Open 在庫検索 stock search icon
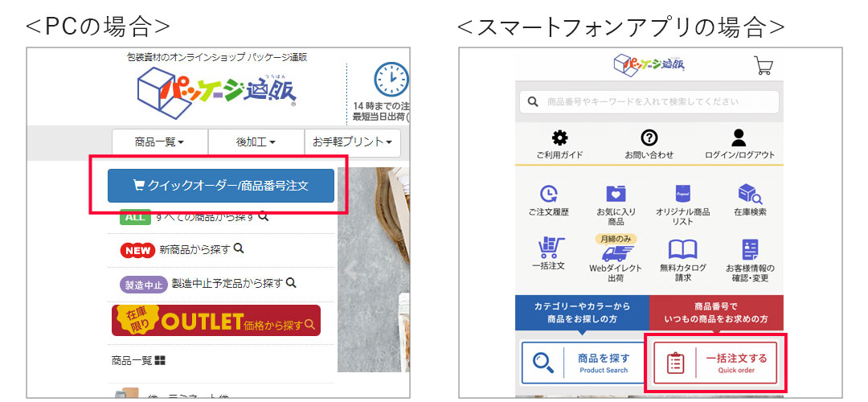This screenshot has width=868, height=402. coord(750,193)
